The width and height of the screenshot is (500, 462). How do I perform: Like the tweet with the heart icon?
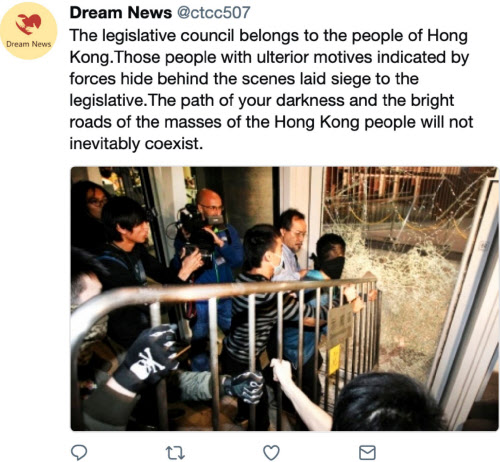(271, 453)
